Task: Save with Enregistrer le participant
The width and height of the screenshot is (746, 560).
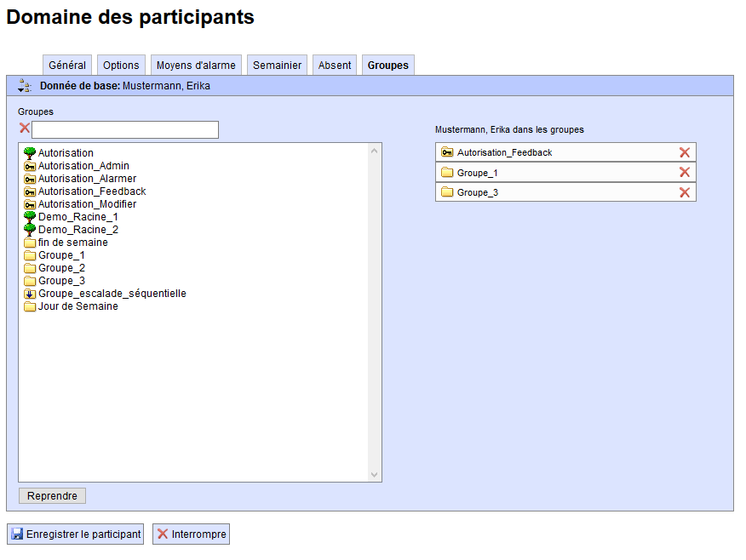Action: click(x=75, y=534)
